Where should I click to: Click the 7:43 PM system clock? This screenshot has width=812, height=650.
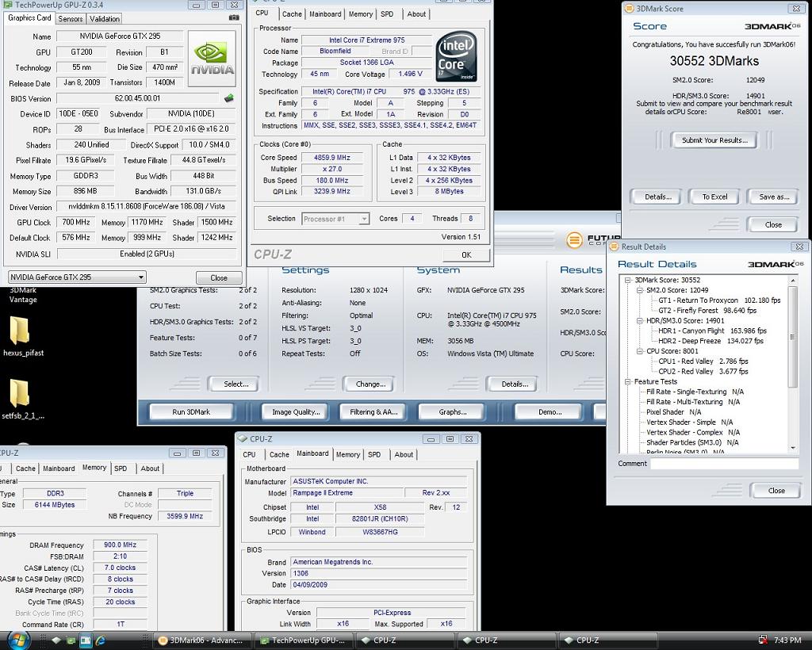click(x=787, y=640)
